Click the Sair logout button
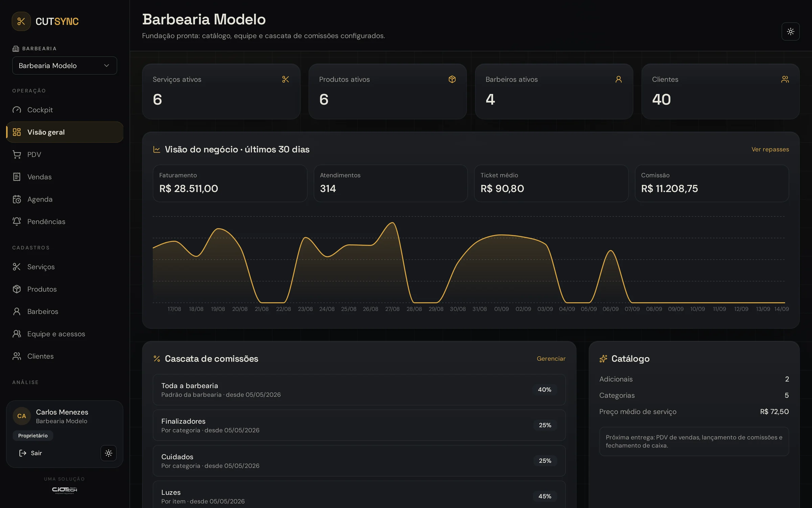 click(30, 453)
